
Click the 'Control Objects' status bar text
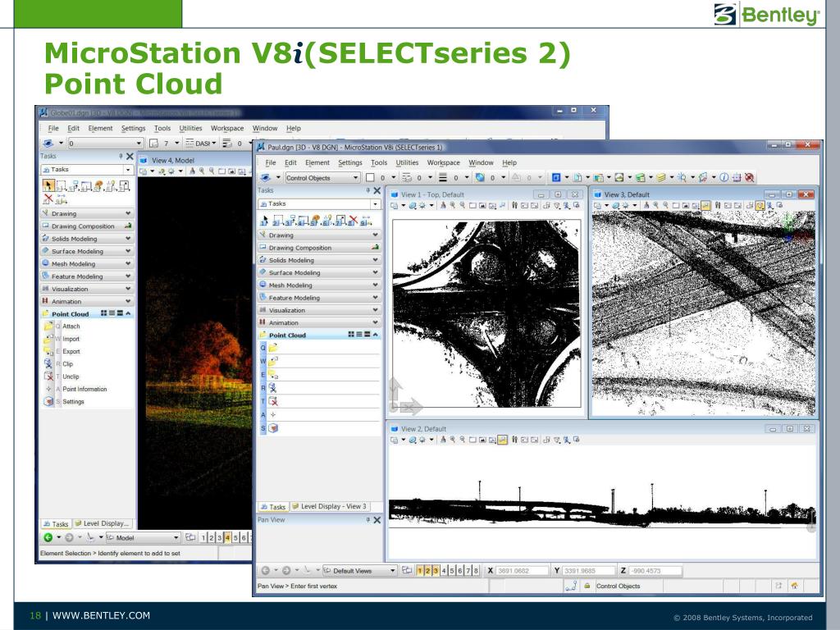(x=619, y=586)
